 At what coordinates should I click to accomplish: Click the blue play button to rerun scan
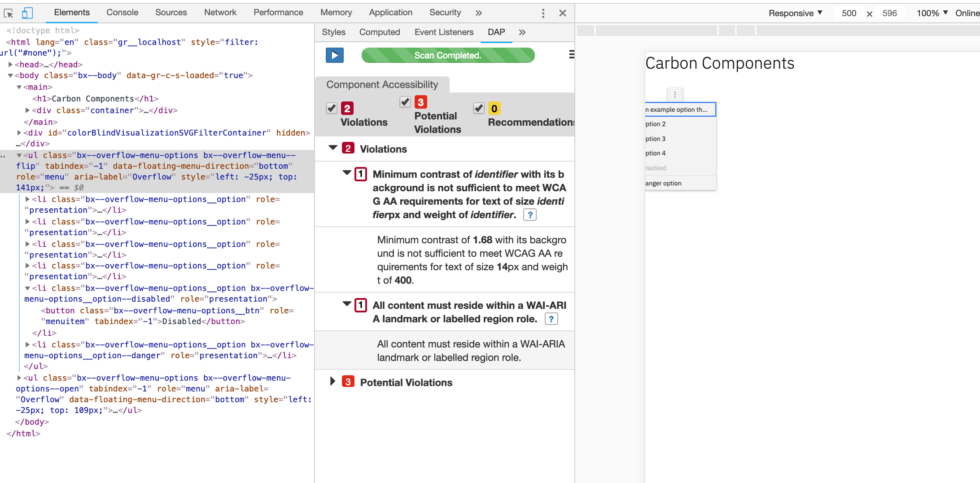pos(334,55)
